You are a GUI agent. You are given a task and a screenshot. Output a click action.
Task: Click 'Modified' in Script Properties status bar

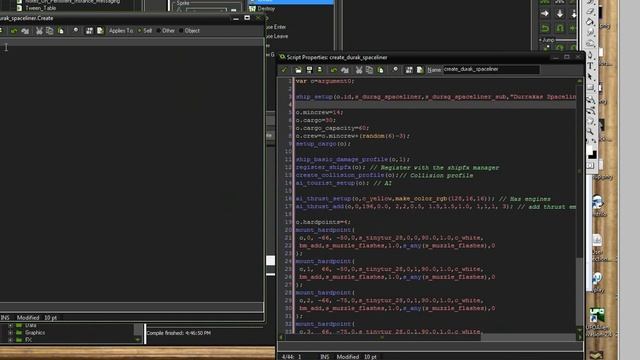347,357
